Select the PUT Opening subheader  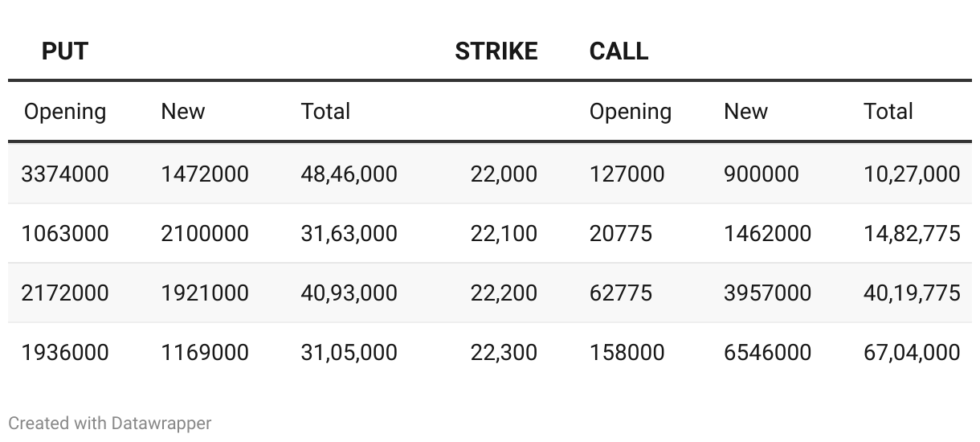[65, 112]
